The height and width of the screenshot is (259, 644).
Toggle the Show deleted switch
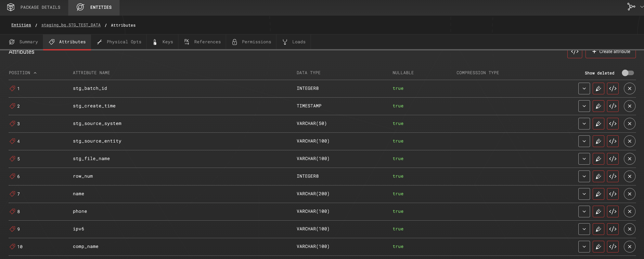pos(627,73)
